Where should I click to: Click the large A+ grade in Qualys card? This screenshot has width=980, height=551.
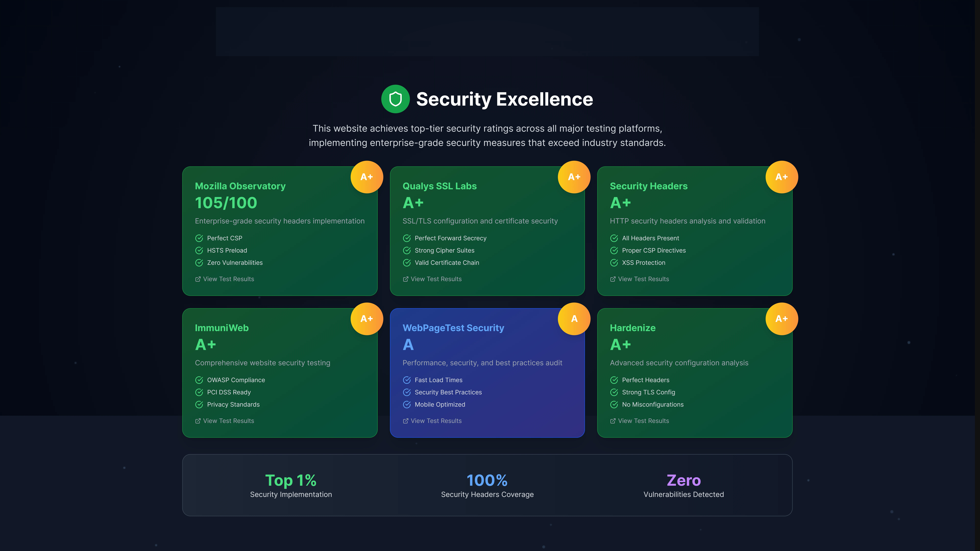413,203
